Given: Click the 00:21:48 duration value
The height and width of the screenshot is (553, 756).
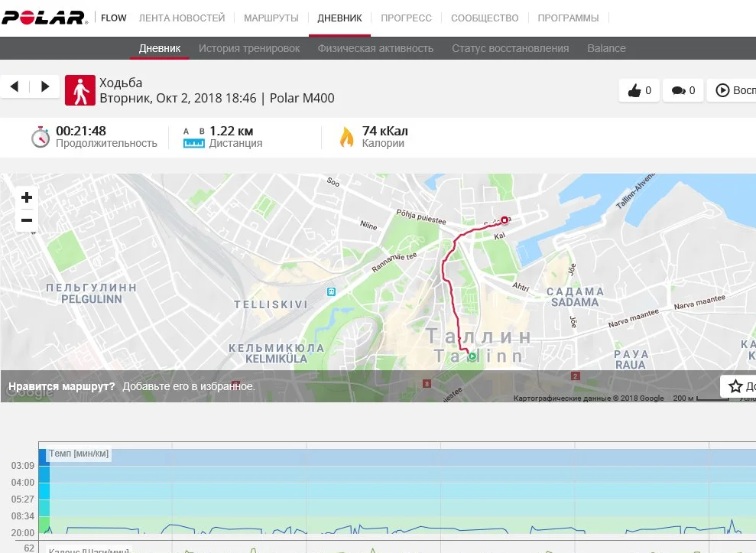Looking at the screenshot, I should coord(81,131).
